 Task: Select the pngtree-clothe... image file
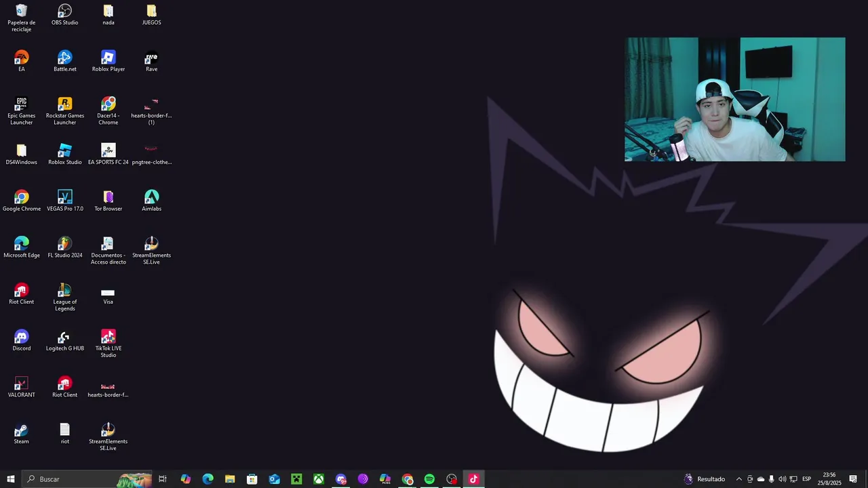tap(151, 155)
